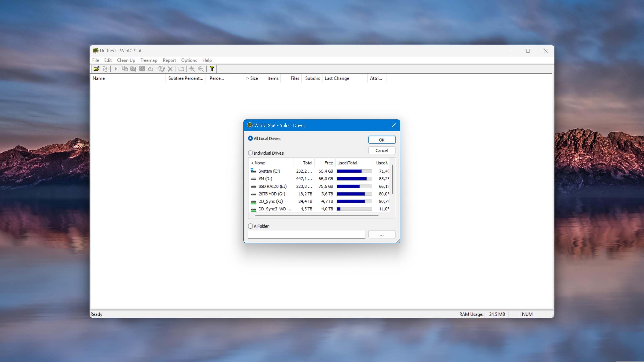The width and height of the screenshot is (644, 362).
Task: Click the VM (D:) drive icon
Action: tap(253, 179)
